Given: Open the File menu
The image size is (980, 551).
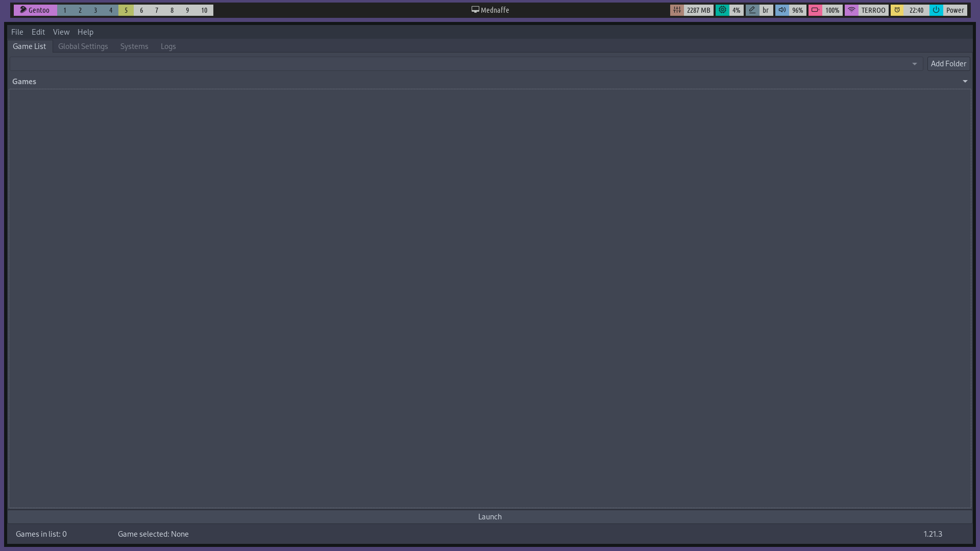Looking at the screenshot, I should [x=17, y=32].
